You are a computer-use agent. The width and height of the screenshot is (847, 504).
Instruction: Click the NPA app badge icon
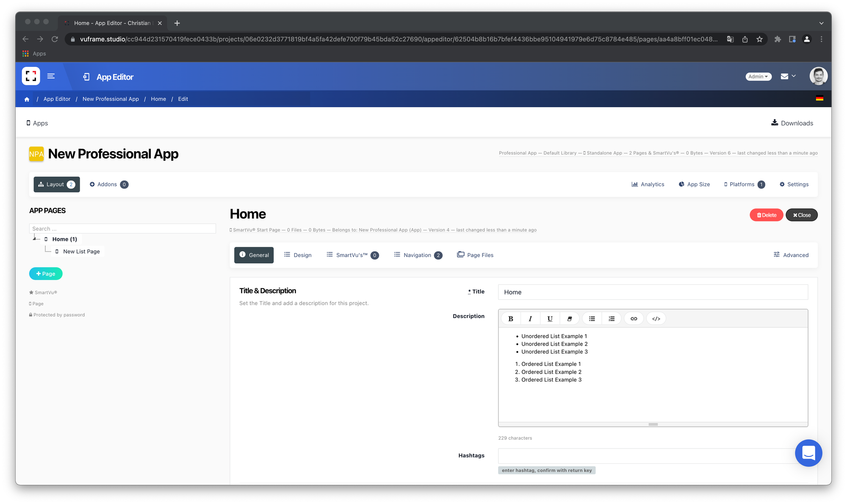(36, 154)
